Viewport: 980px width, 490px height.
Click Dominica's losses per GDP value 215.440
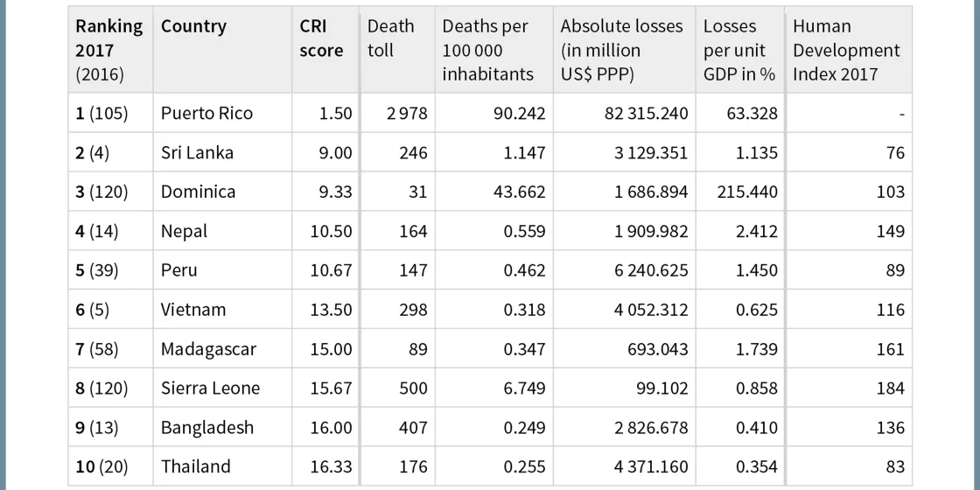click(745, 192)
